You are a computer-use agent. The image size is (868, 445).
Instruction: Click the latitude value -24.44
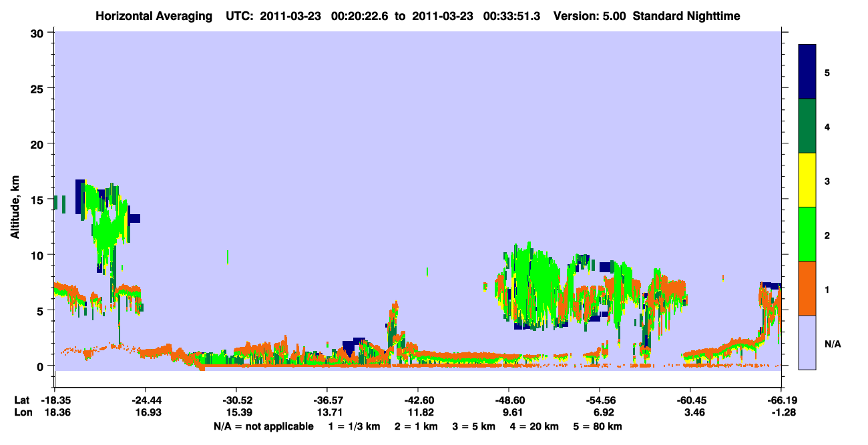click(x=146, y=400)
